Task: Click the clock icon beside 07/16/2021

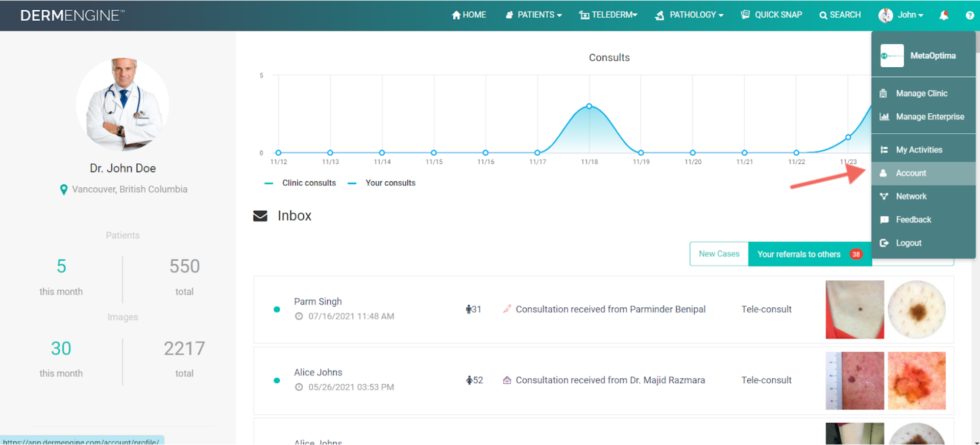Action: coord(299,316)
